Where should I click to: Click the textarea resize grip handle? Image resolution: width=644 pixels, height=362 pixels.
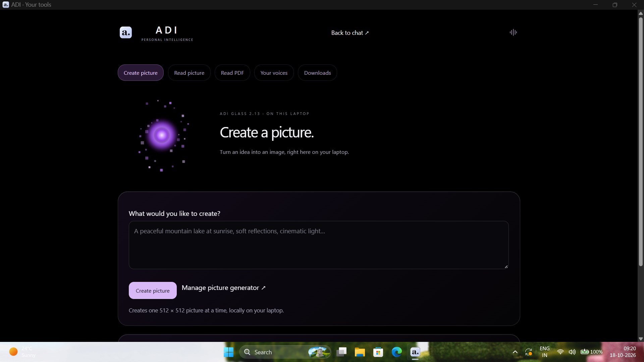pyautogui.click(x=506, y=266)
